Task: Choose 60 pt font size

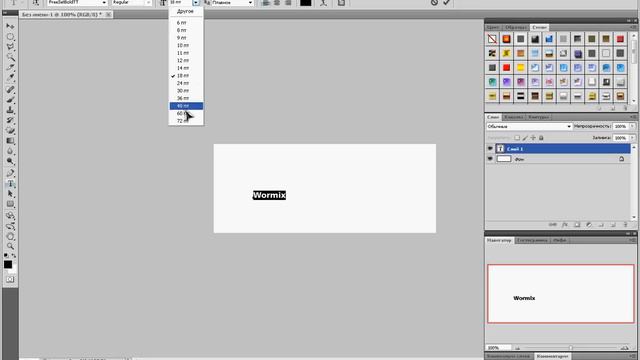Action: pyautogui.click(x=186, y=113)
